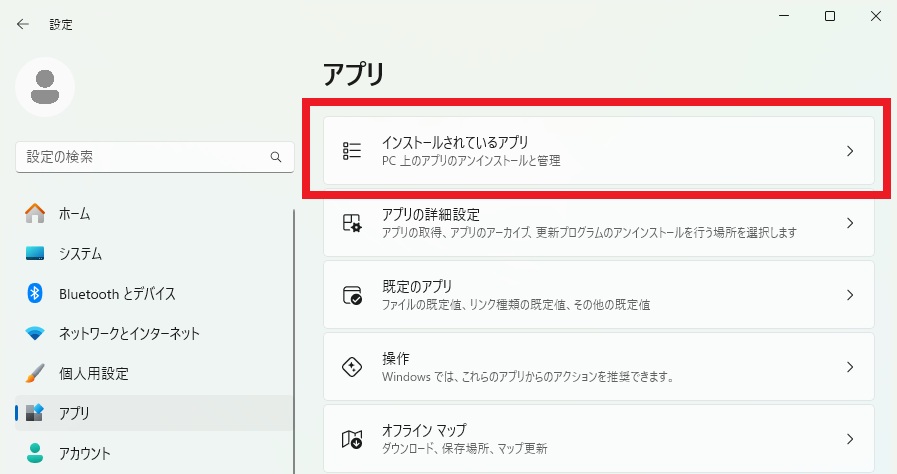Click the アプリ page heading
Viewport: 897px width, 474px height.
[354, 74]
